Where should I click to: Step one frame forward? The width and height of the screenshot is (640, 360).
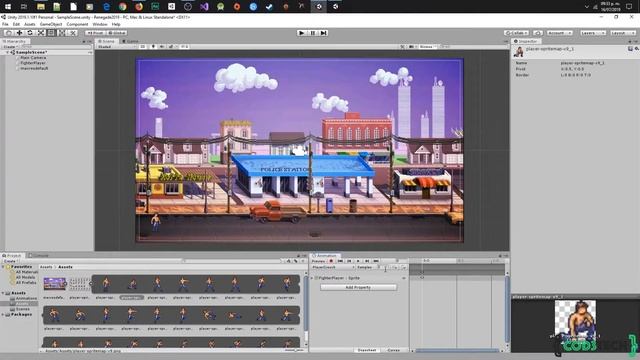[323, 33]
